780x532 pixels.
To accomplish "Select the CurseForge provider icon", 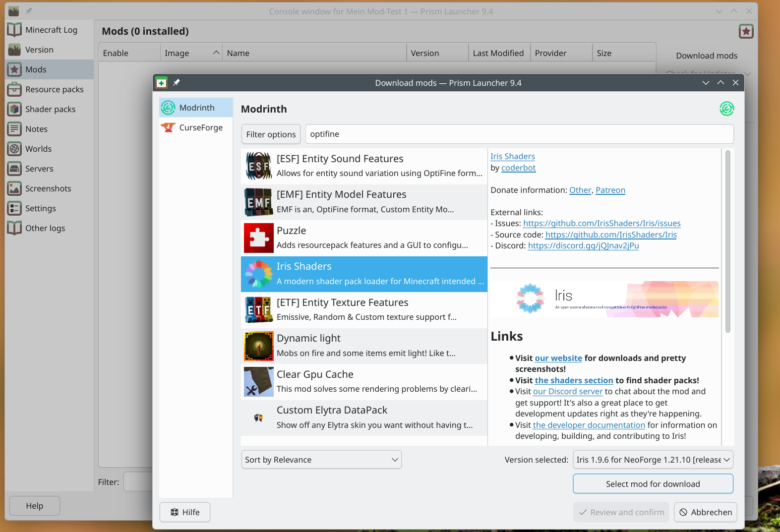I will [169, 127].
